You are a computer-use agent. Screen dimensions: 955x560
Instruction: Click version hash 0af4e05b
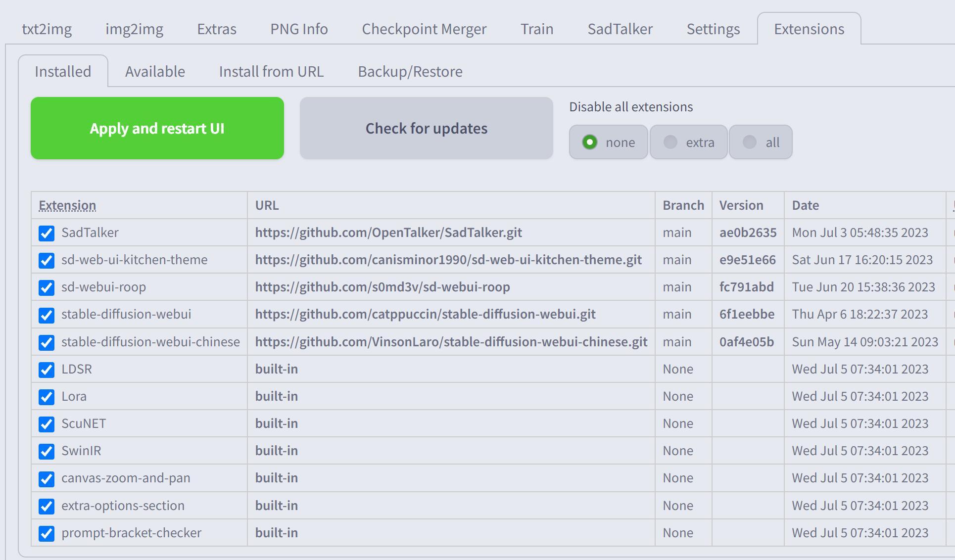coord(747,342)
